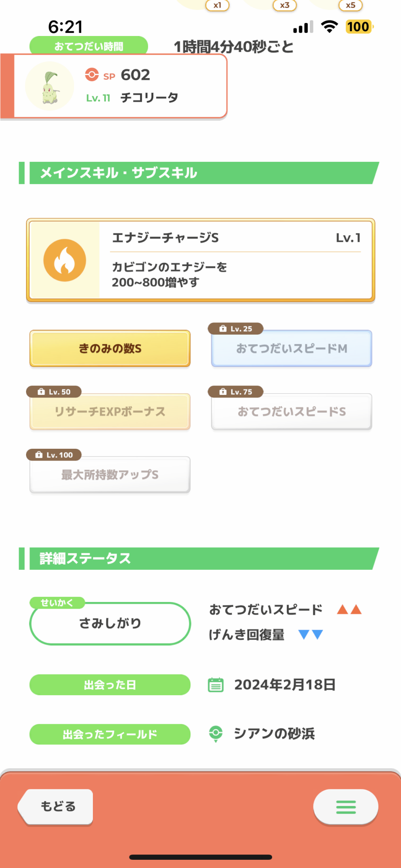
Task: Tap the Lv. 100 lock badge
Action: [54, 455]
